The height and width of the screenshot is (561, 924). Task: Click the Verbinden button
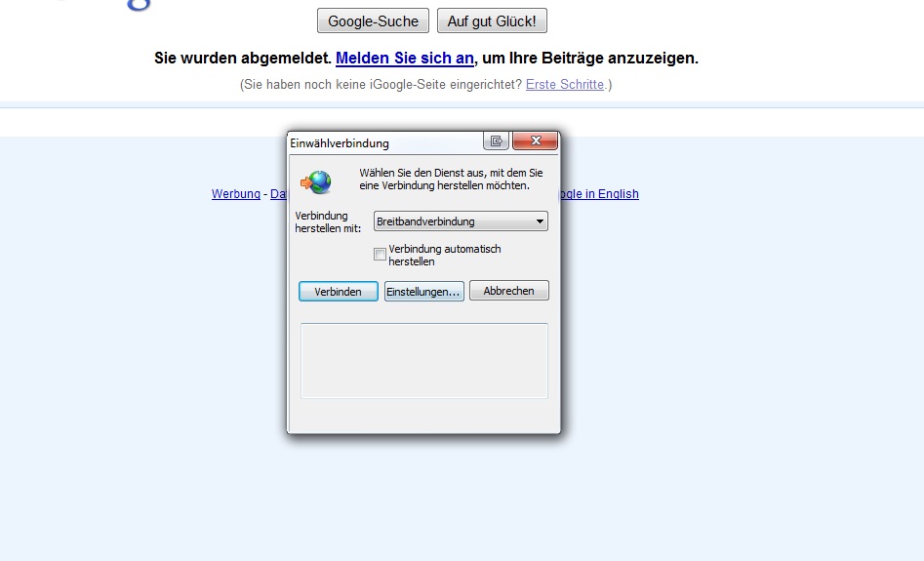click(339, 291)
